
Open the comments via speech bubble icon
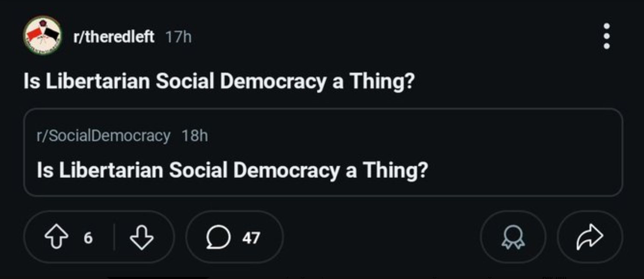[218, 237]
